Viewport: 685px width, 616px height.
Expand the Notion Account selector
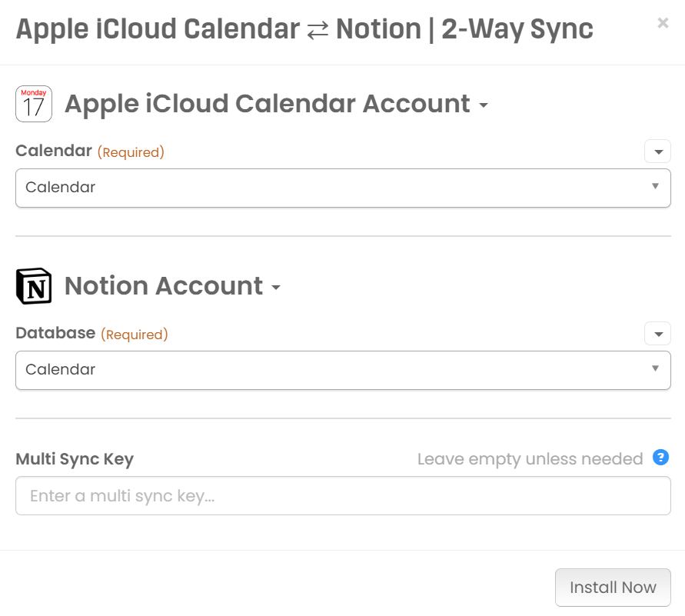coord(276,286)
